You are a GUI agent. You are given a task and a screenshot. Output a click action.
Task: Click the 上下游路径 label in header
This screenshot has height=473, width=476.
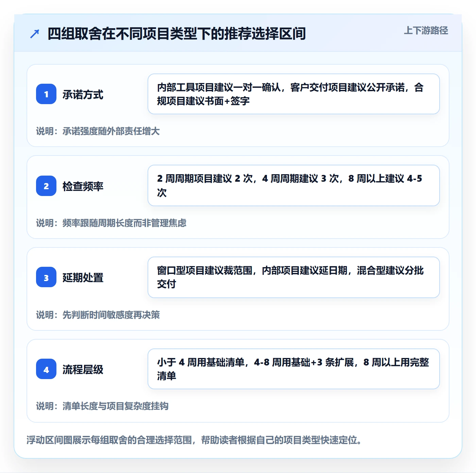click(426, 31)
